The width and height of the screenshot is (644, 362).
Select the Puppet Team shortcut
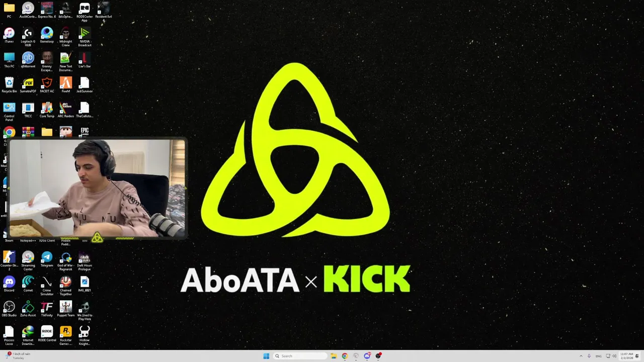click(66, 309)
